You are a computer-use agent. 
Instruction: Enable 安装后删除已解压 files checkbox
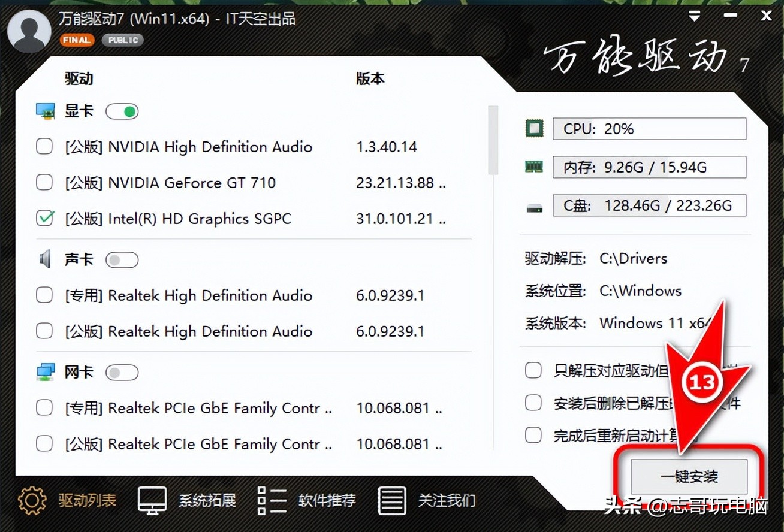533,403
